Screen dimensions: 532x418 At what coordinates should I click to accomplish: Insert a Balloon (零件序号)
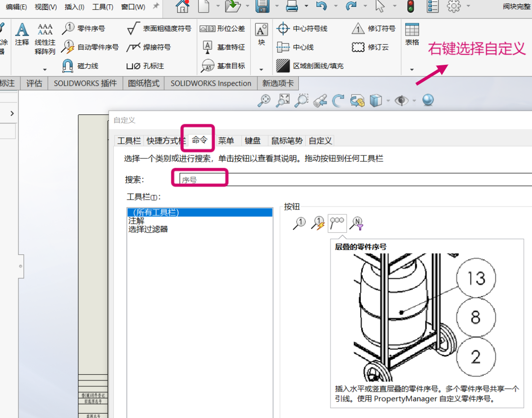tap(84, 29)
